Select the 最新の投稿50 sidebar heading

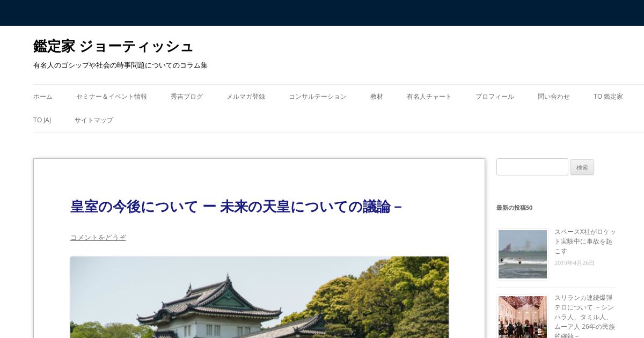[x=515, y=208]
